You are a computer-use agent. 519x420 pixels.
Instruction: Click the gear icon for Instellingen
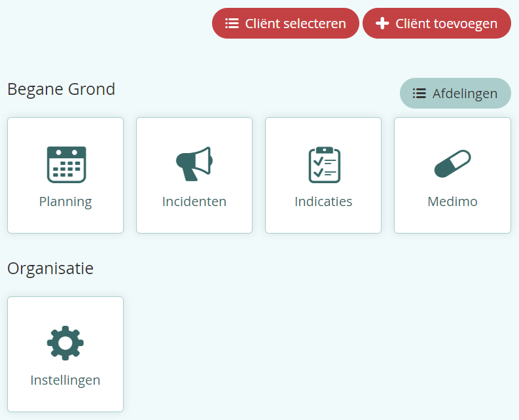pos(65,343)
